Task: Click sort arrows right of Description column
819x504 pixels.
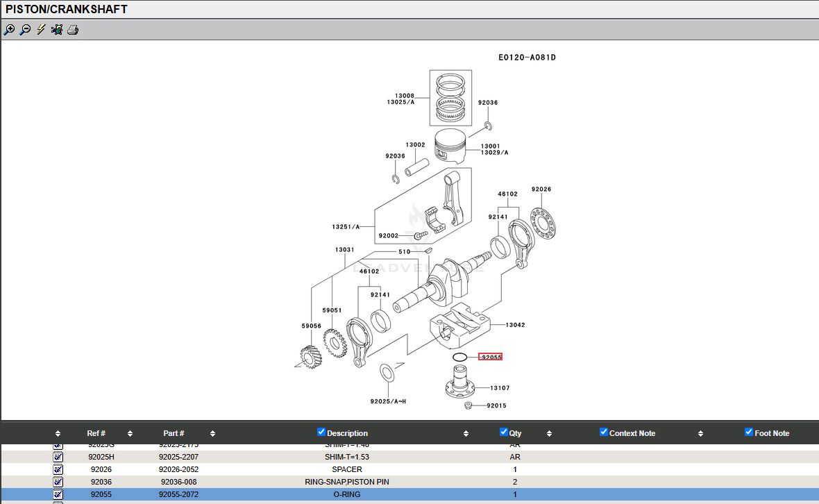Action: (466, 434)
